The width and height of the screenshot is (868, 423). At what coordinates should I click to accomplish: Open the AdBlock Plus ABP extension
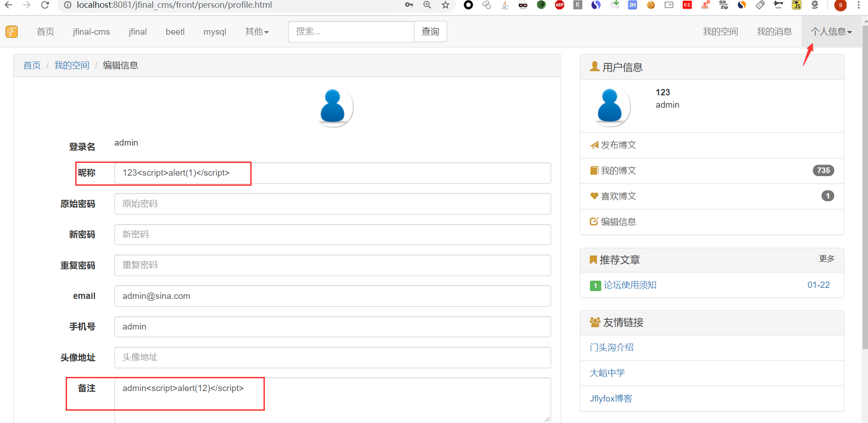(x=559, y=5)
